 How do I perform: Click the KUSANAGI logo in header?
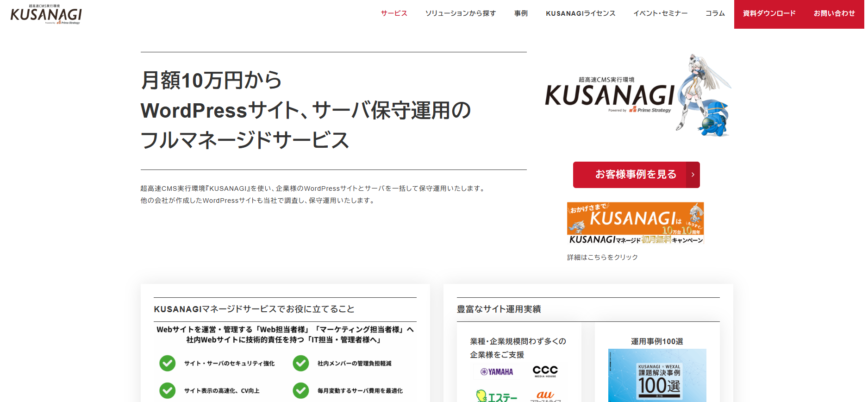coord(46,14)
